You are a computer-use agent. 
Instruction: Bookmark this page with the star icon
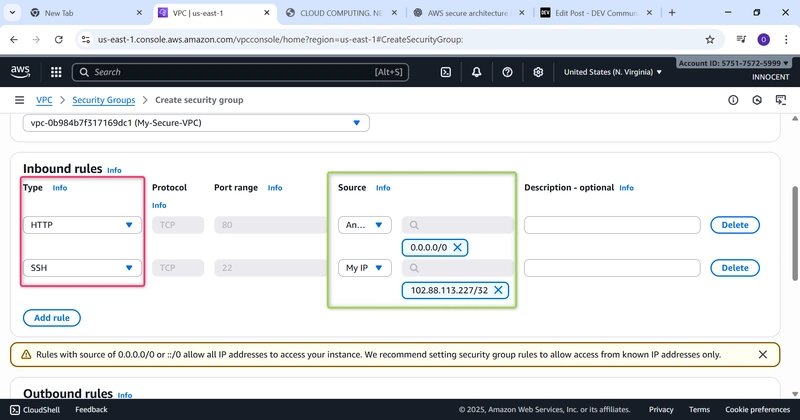click(x=710, y=40)
